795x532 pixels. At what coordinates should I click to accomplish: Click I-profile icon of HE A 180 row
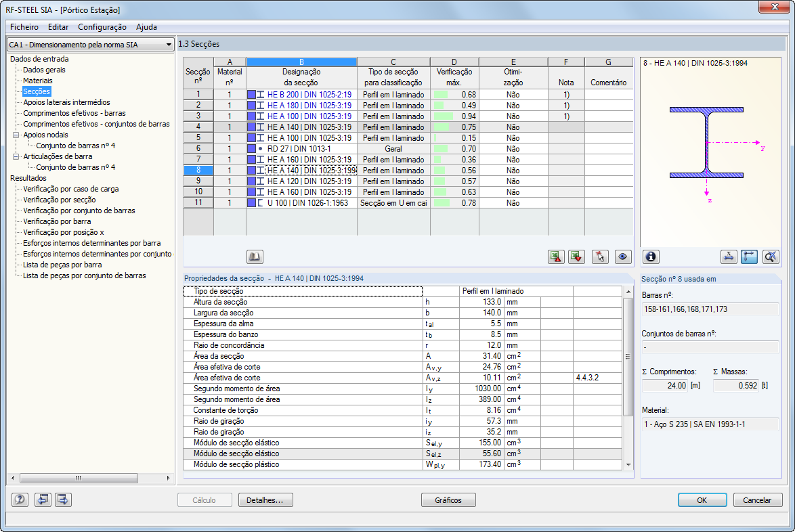pyautogui.click(x=261, y=106)
